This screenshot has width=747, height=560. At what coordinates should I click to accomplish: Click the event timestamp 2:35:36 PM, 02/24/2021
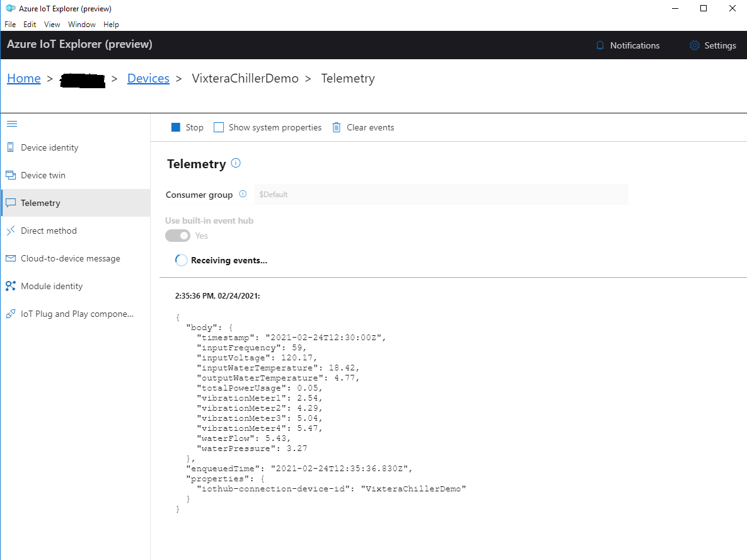[x=217, y=295]
